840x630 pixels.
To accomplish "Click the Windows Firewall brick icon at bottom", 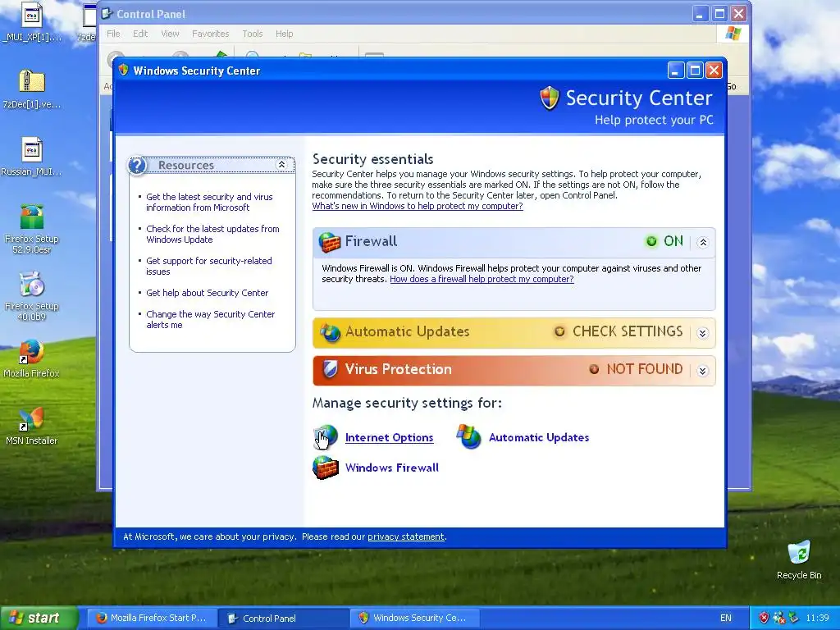I will tap(326, 467).
